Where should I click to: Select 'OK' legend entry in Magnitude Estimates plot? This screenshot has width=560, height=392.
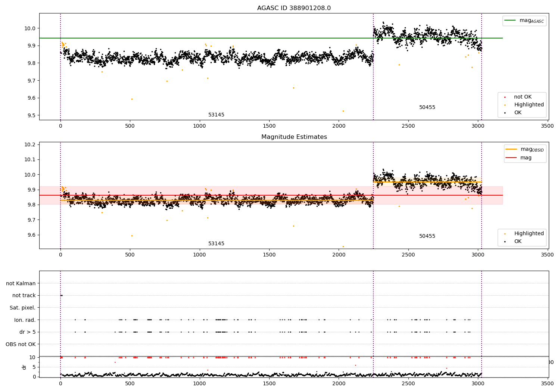click(518, 242)
